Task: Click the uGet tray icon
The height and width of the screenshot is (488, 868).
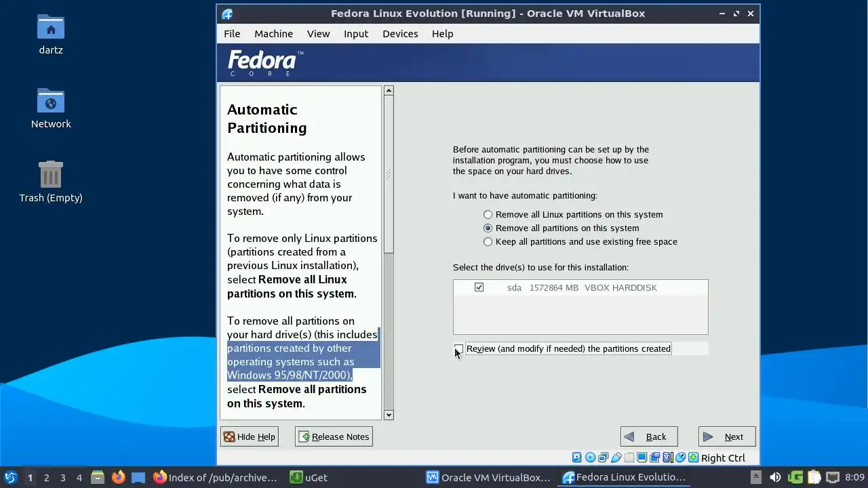Action: tap(795, 477)
